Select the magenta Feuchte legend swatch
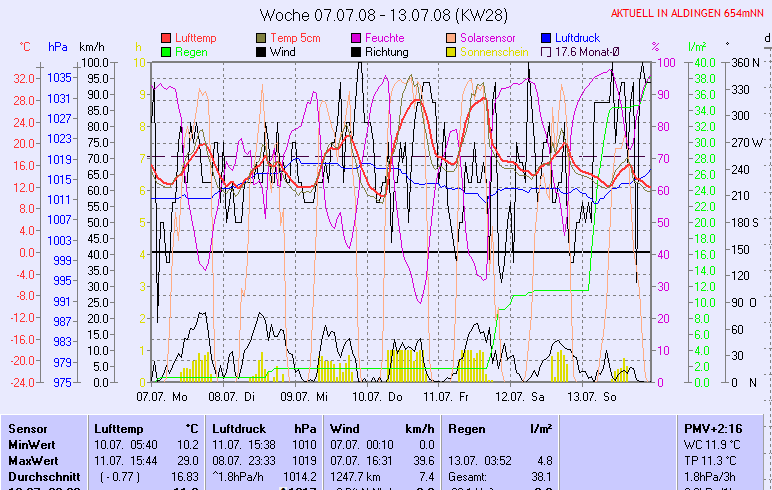 356,38
